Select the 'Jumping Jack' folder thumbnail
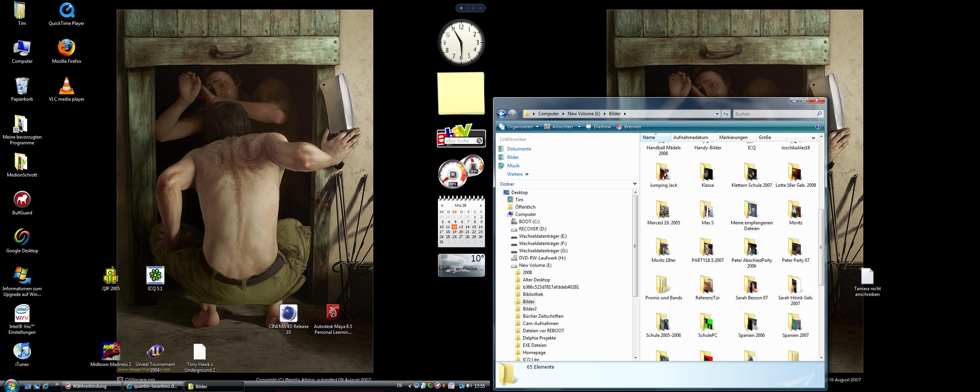The height and width of the screenshot is (392, 980). coord(663,175)
